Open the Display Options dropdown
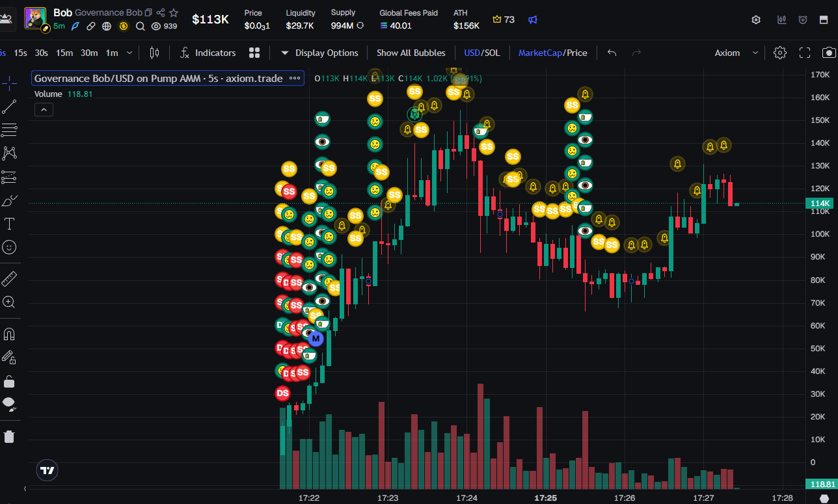The image size is (838, 504). pos(319,53)
